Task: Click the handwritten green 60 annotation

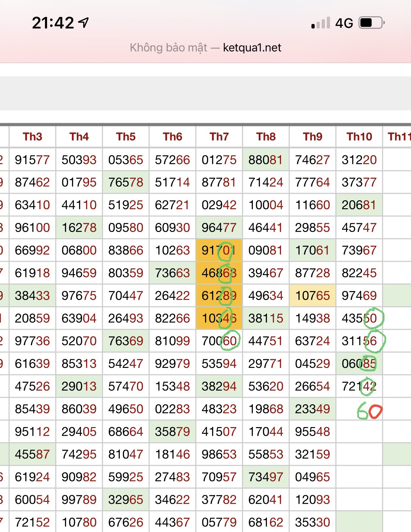Action: point(369,411)
